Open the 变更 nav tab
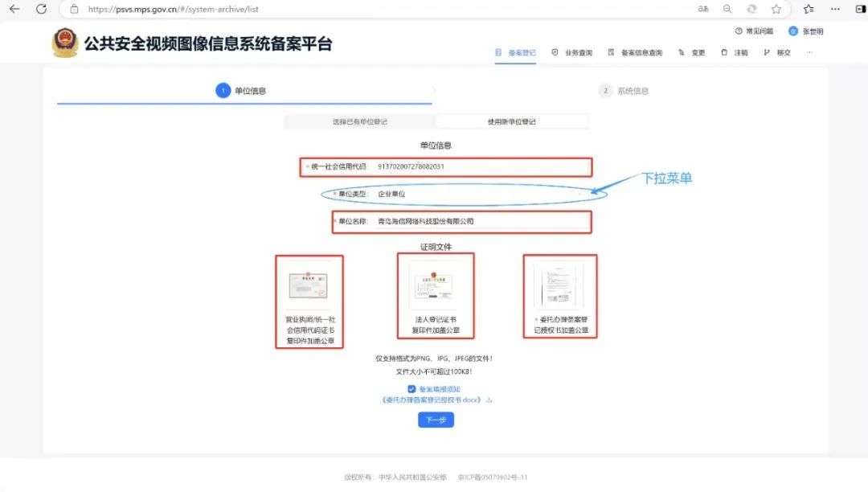Viewport: 868px width, 492px height. [x=691, y=52]
